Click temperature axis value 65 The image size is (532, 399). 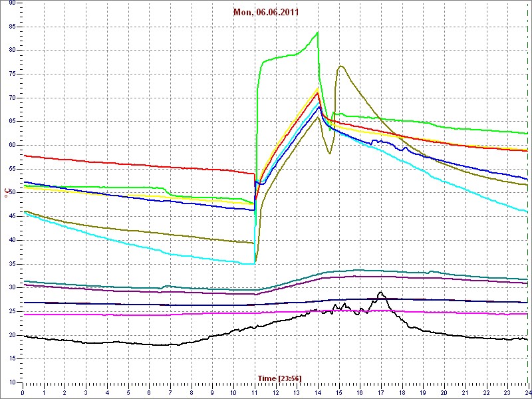(x=12, y=122)
